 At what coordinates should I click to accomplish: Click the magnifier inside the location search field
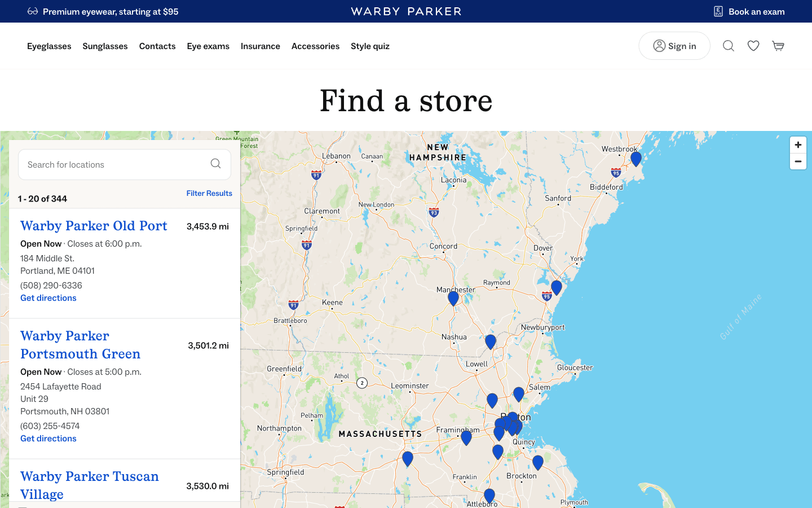[x=215, y=164]
